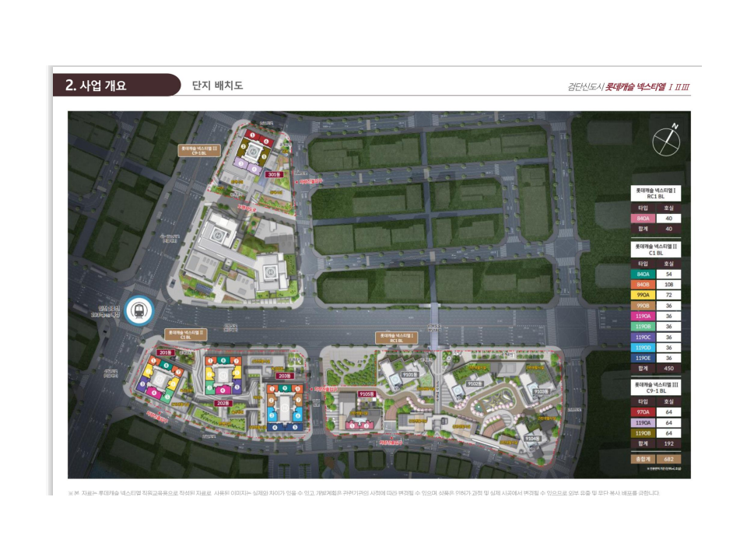
Task: Click the 합계 450 total cell
Action: [x=668, y=369]
